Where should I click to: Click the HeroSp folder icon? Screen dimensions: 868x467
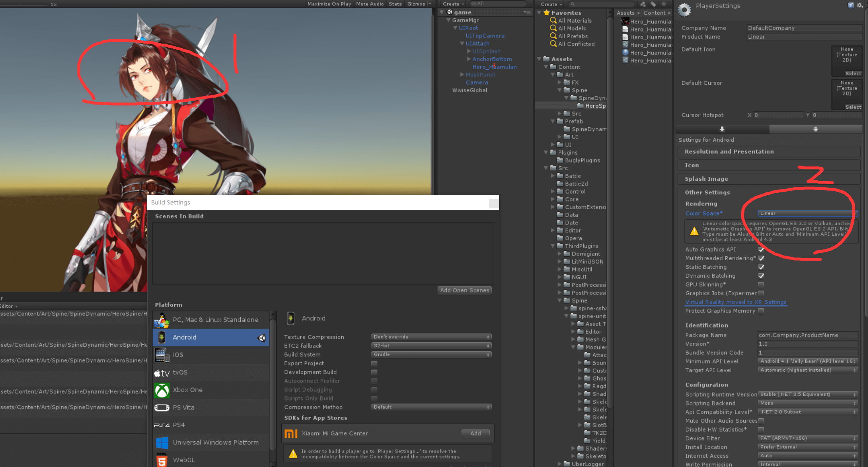tap(580, 106)
